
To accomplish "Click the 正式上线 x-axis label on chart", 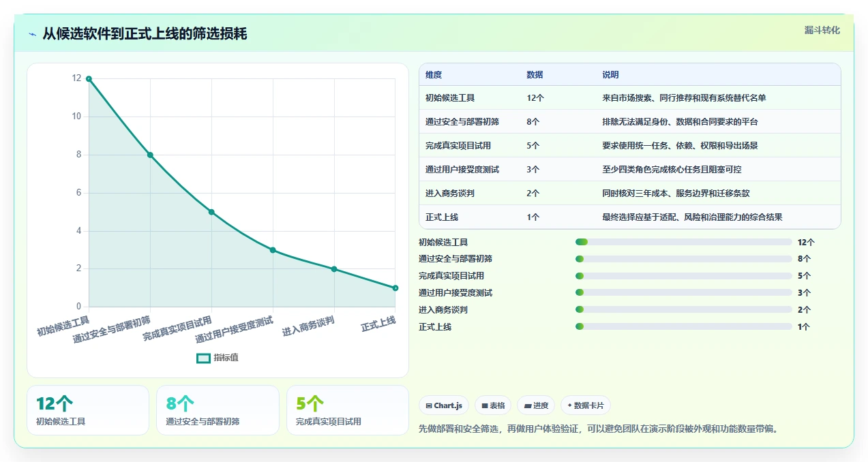I will (379, 324).
